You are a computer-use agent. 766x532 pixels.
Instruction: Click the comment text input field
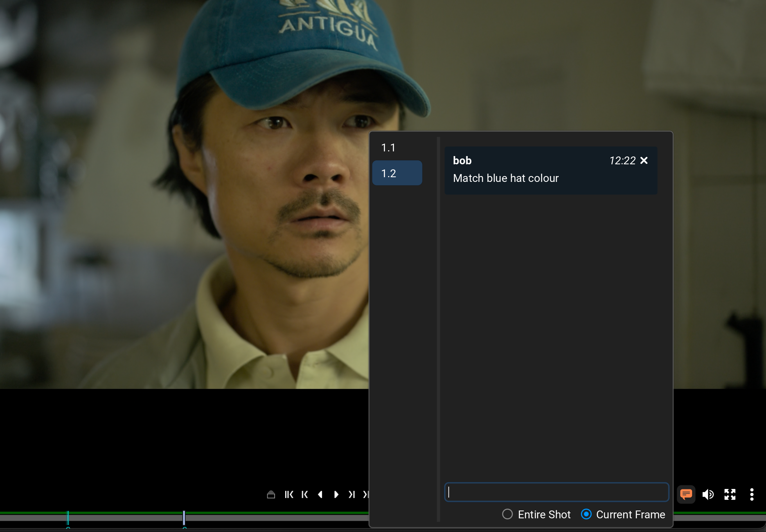(x=556, y=492)
